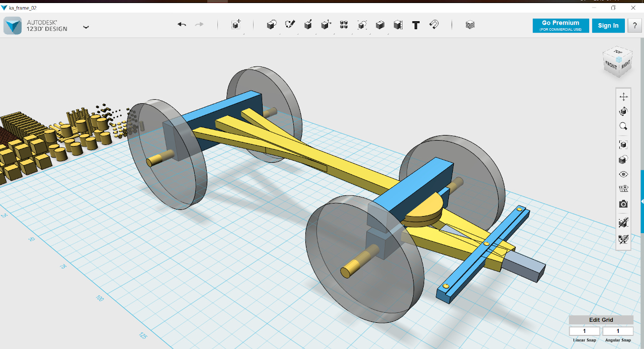Activate the Snap magnet tool

click(434, 25)
